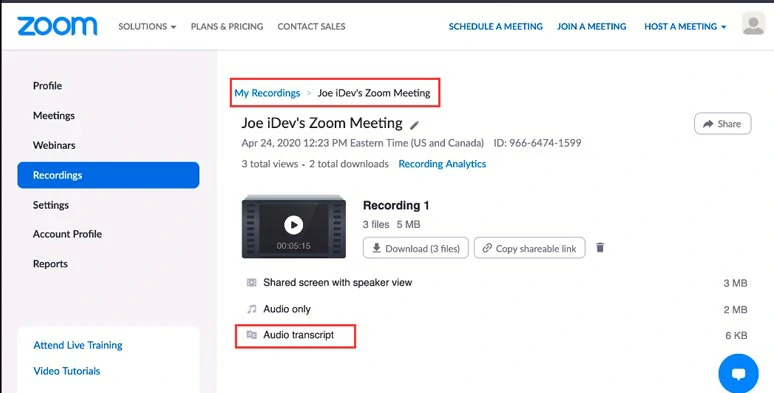Click the 6 KB file size
Screen dimensions: 774x393
click(736, 335)
